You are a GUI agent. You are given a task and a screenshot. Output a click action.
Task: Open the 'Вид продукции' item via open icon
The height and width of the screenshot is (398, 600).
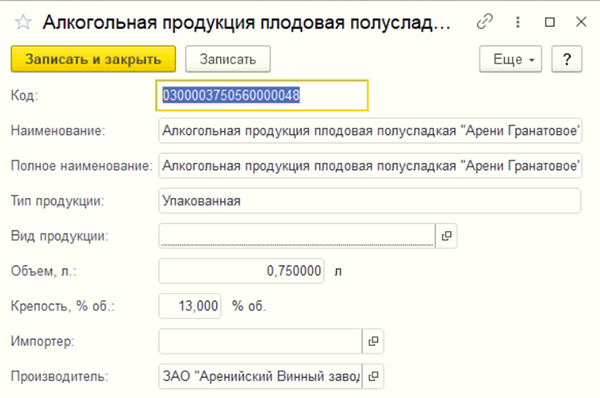tap(446, 236)
